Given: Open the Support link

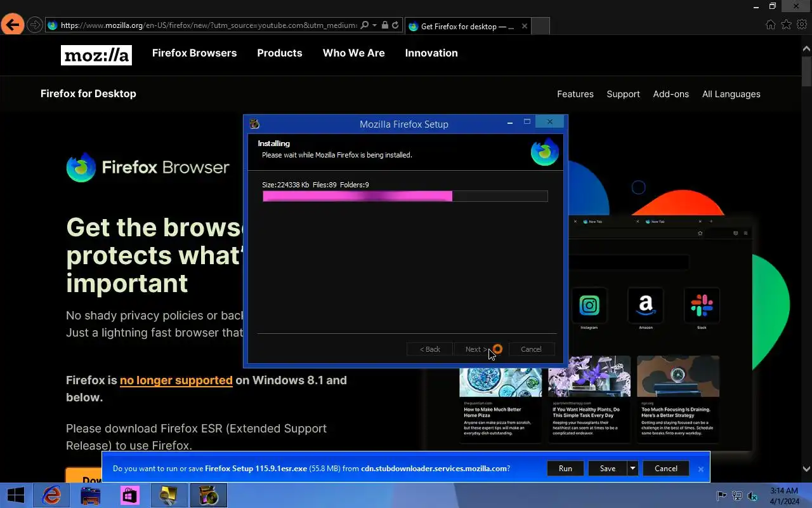Looking at the screenshot, I should tap(623, 94).
